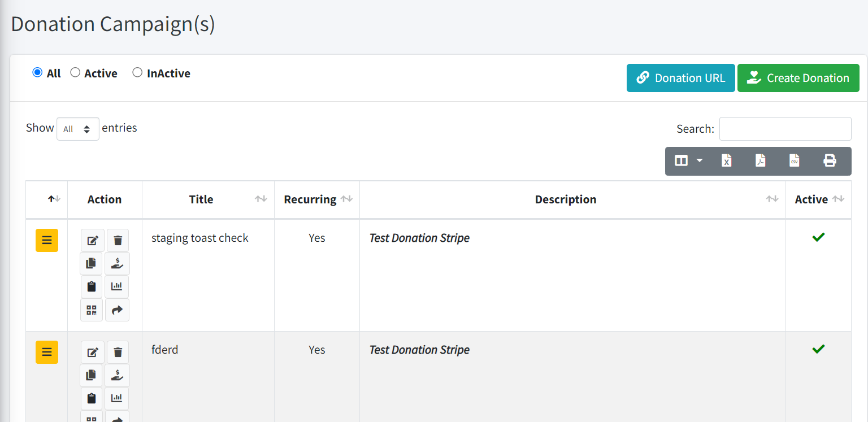
Task: Show QR code for staging toast check
Action: click(x=91, y=310)
